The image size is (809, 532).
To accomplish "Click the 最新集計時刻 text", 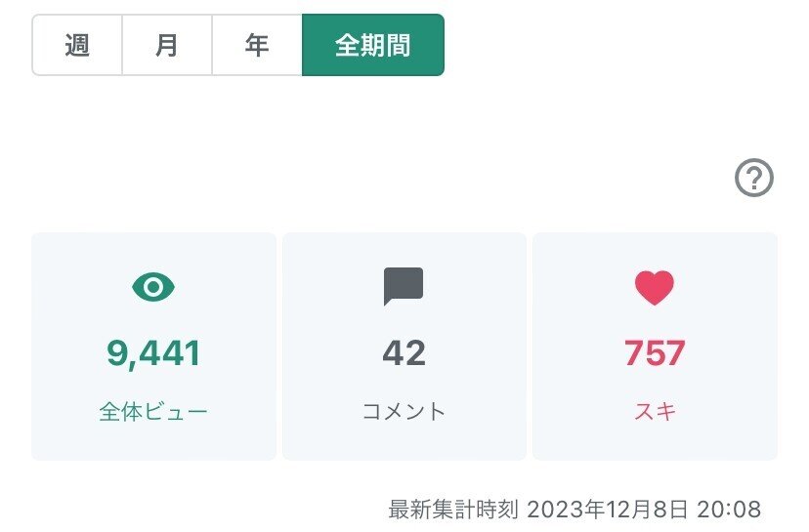I will tap(453, 510).
